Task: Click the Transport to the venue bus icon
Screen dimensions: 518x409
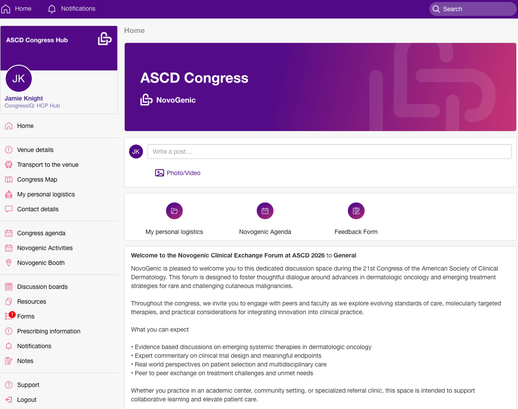Action: (x=9, y=165)
